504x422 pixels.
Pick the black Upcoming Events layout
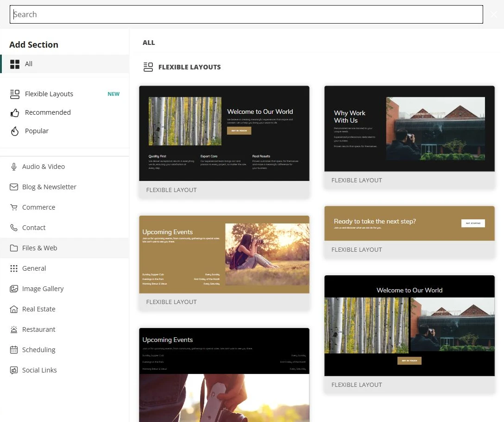point(224,375)
